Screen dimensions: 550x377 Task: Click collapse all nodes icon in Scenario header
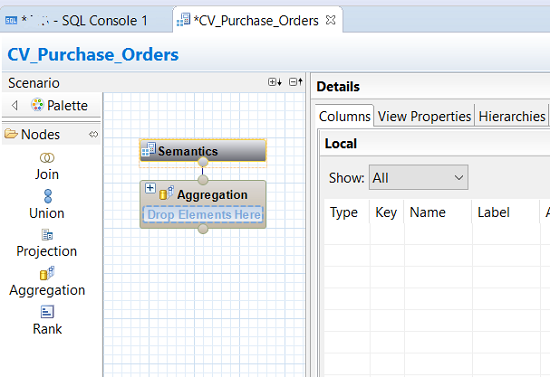[295, 82]
